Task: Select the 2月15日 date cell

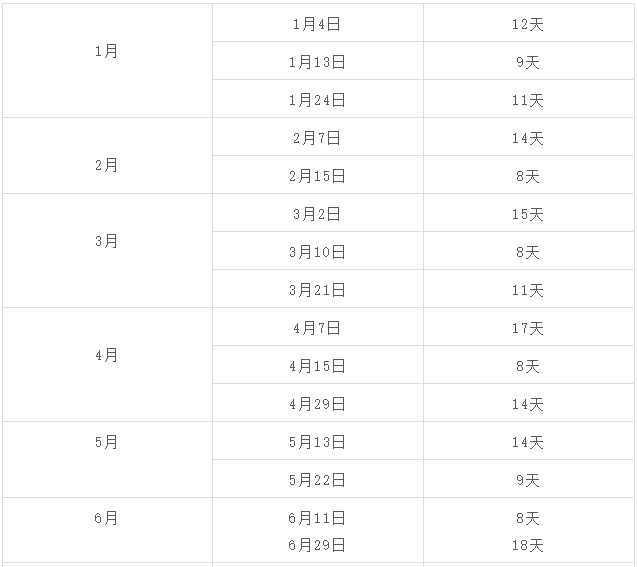Action: tap(317, 176)
